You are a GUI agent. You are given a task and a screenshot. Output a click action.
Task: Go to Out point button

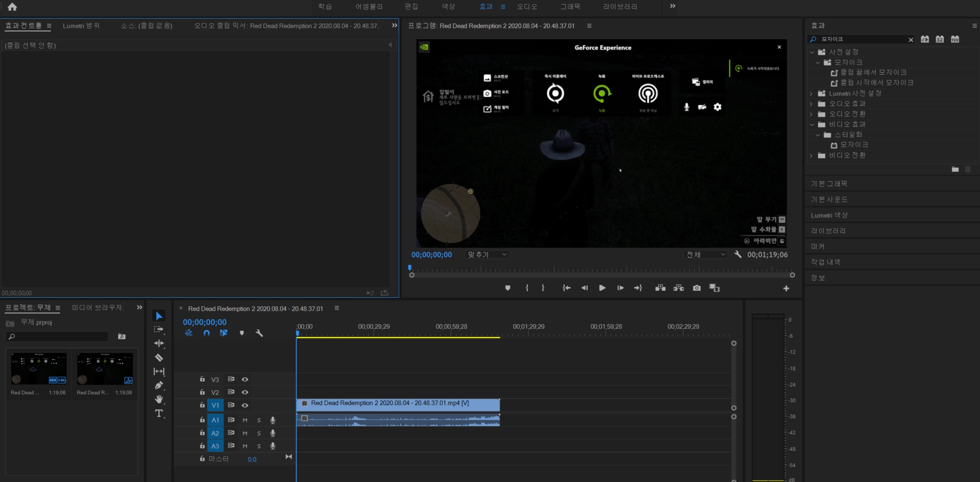click(x=638, y=288)
